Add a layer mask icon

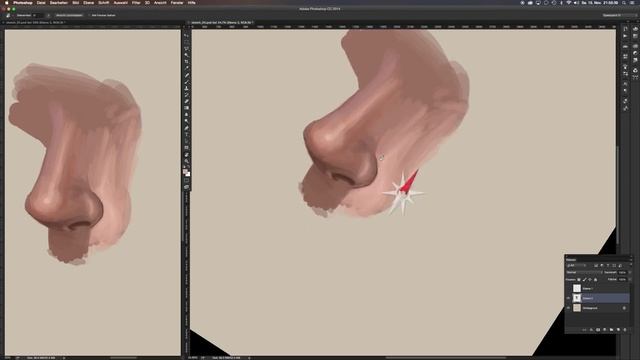click(598, 329)
